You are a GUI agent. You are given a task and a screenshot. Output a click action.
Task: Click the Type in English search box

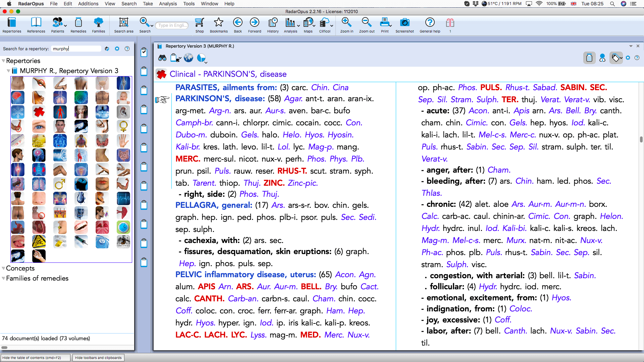point(172,25)
